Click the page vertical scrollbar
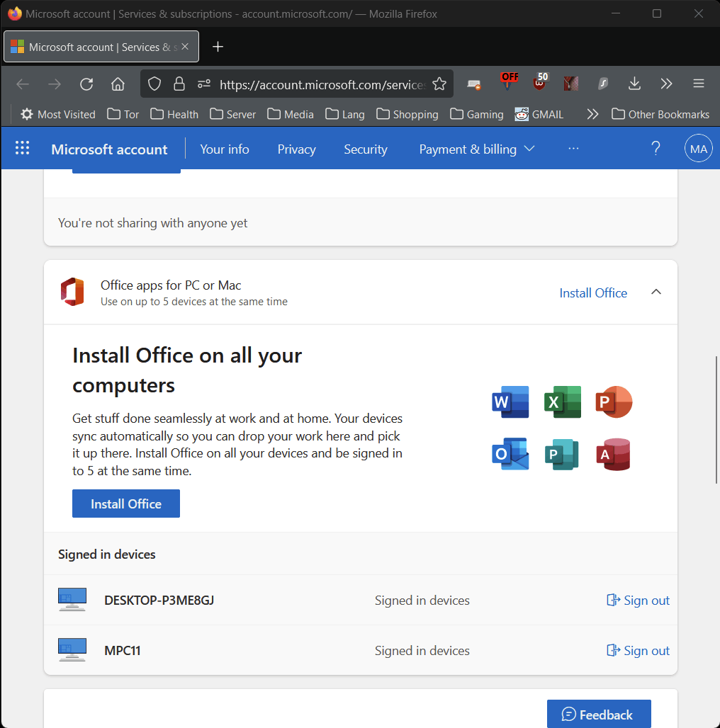The image size is (720, 728). click(x=716, y=420)
